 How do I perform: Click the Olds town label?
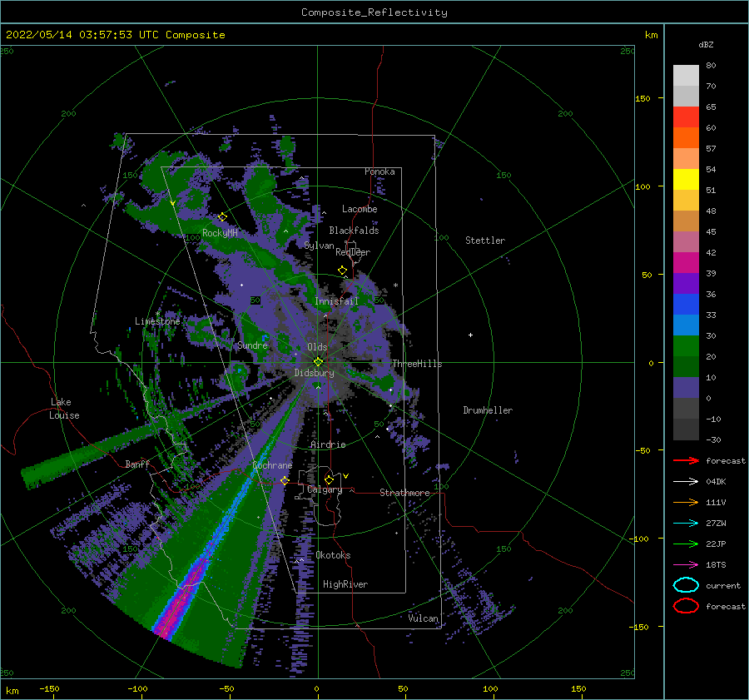click(x=317, y=347)
